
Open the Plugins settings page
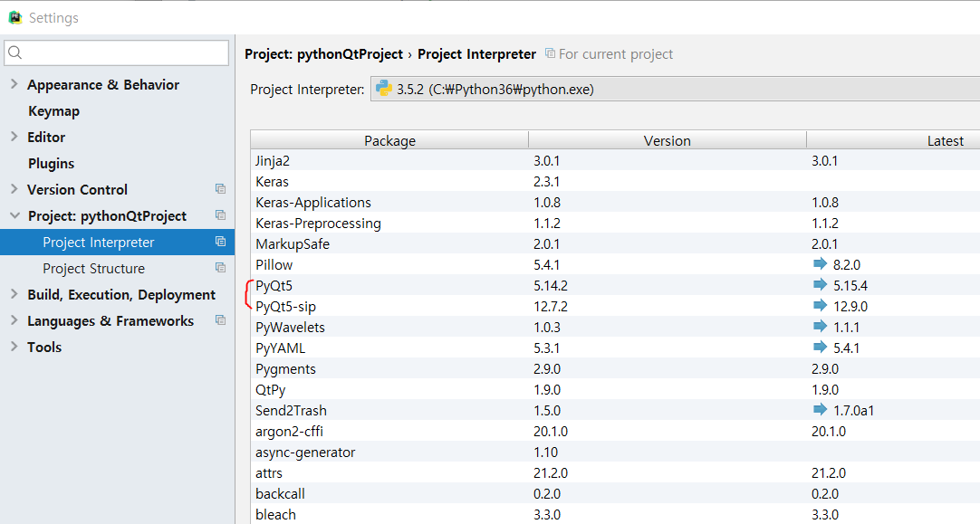click(52, 164)
